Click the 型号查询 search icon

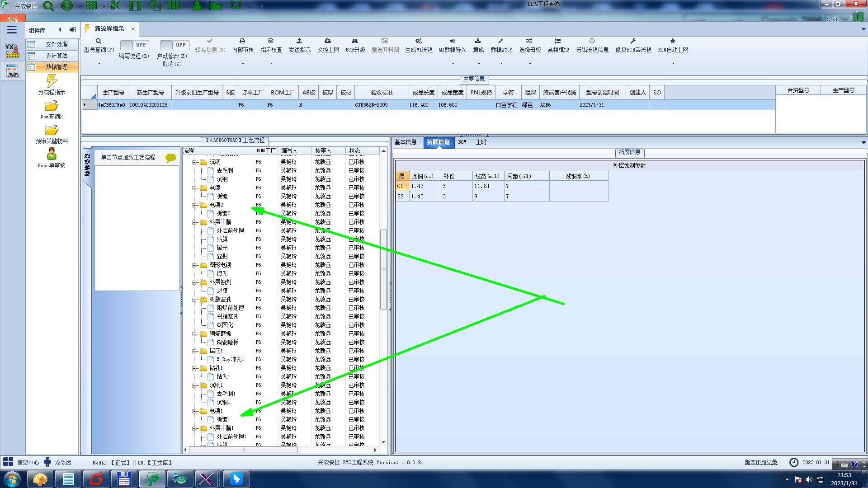click(99, 41)
